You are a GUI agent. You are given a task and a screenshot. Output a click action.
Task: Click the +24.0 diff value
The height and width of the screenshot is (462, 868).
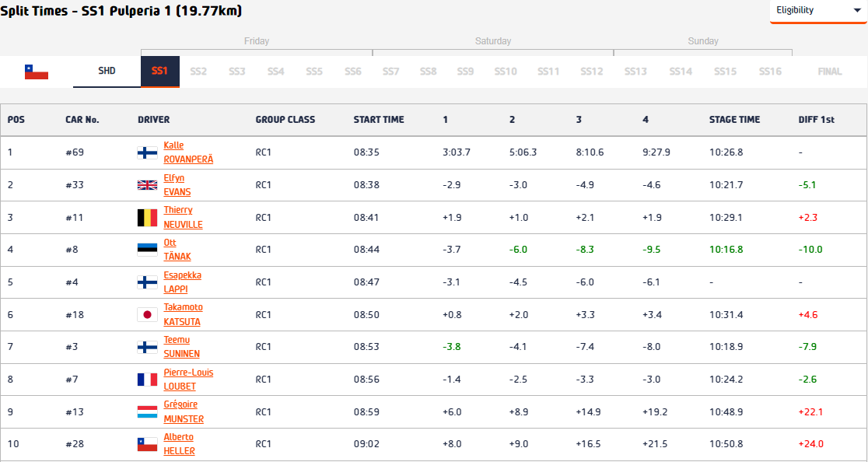tap(811, 444)
